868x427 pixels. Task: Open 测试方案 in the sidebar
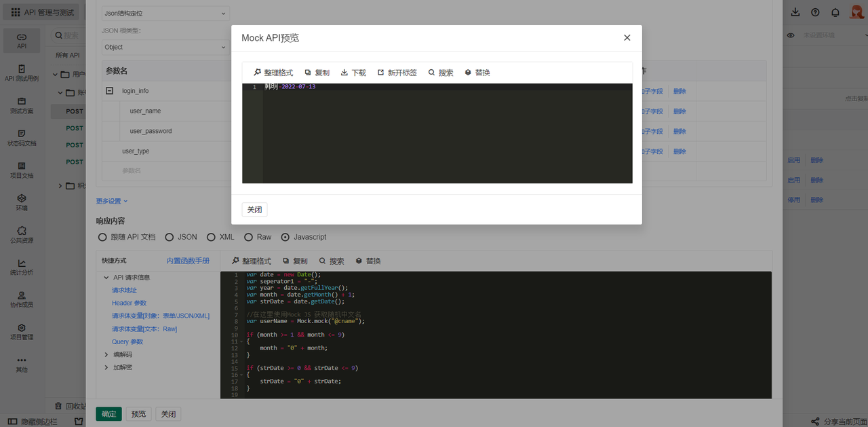pyautogui.click(x=22, y=105)
